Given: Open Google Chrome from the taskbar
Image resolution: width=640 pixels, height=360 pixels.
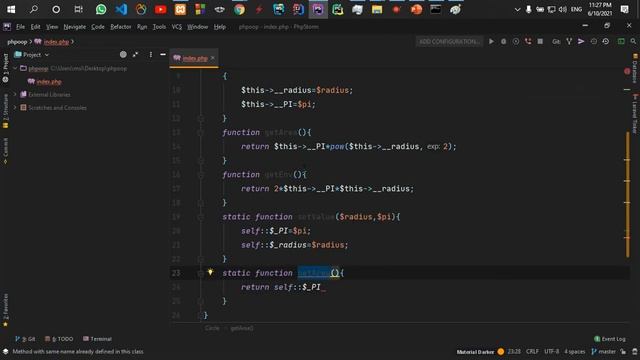Looking at the screenshot, I should coord(239,9).
